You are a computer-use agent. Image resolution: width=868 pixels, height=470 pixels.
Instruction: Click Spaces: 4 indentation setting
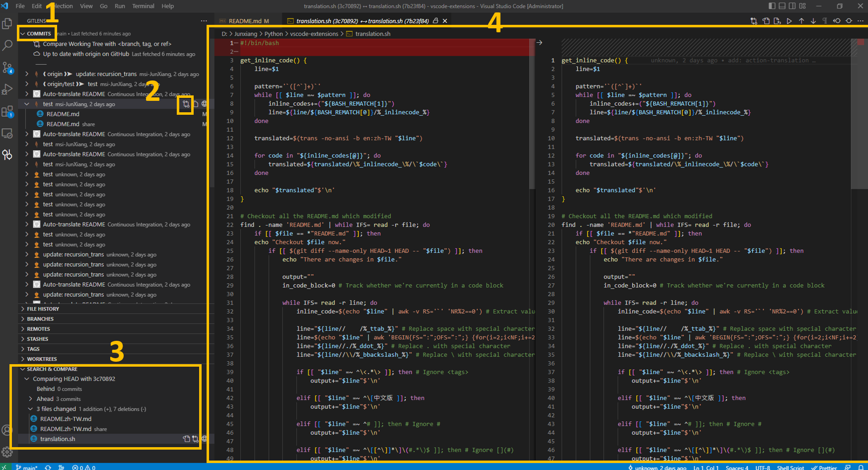[737, 467]
